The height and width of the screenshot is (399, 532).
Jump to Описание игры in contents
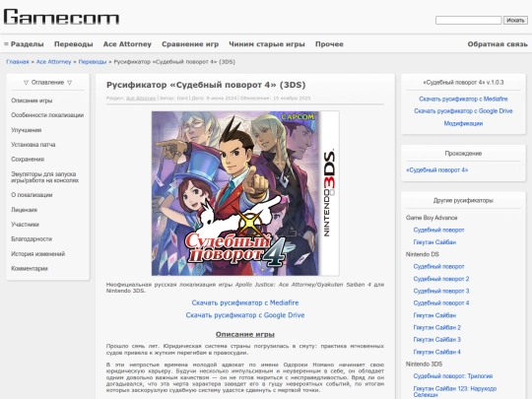pyautogui.click(x=32, y=100)
